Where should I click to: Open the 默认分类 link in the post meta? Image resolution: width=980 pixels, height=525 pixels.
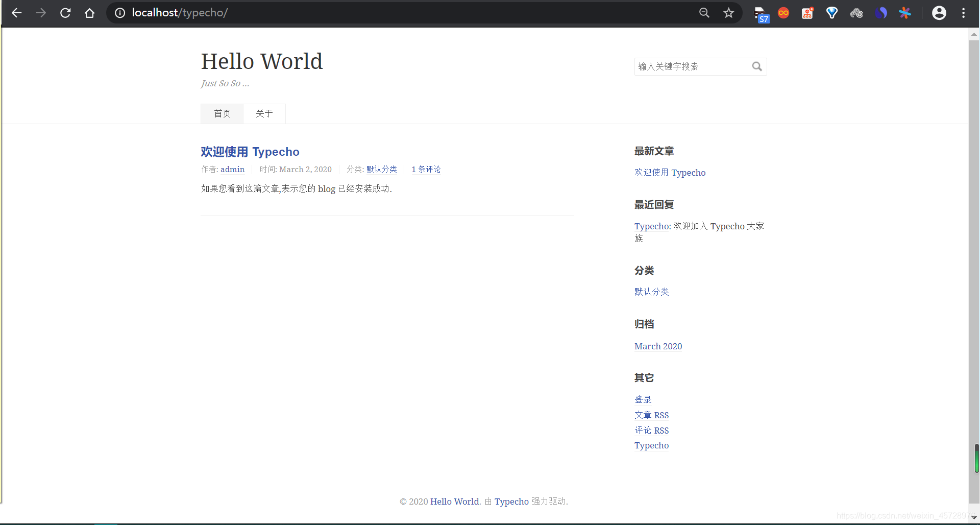[x=382, y=170]
